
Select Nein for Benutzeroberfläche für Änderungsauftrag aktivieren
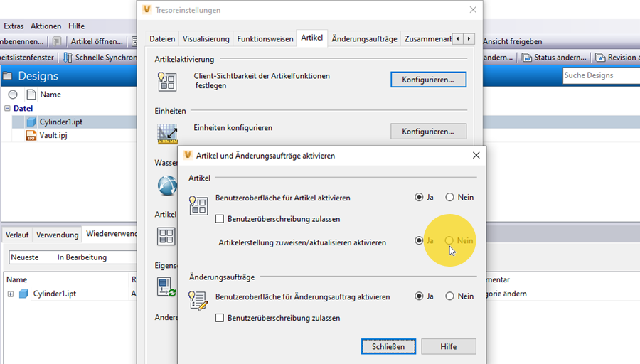(449, 296)
